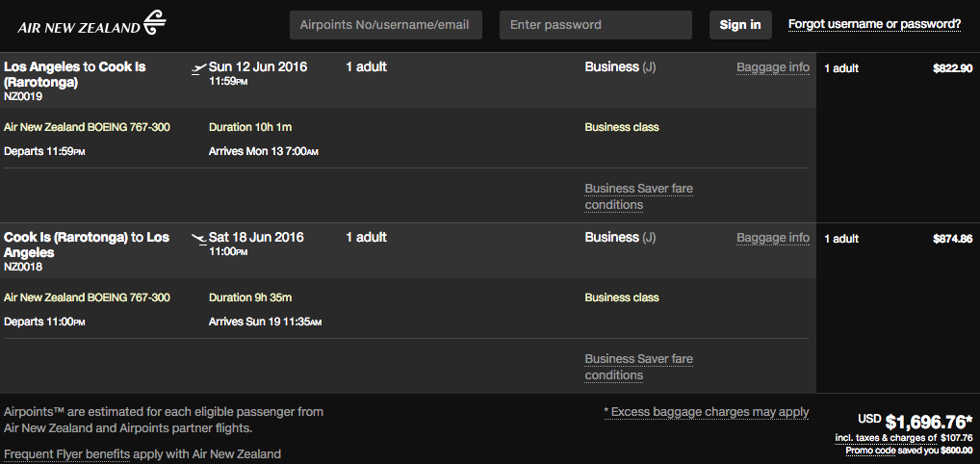The width and height of the screenshot is (980, 464).
Task: Focus the Airpoints No/username/email field
Action: [385, 25]
